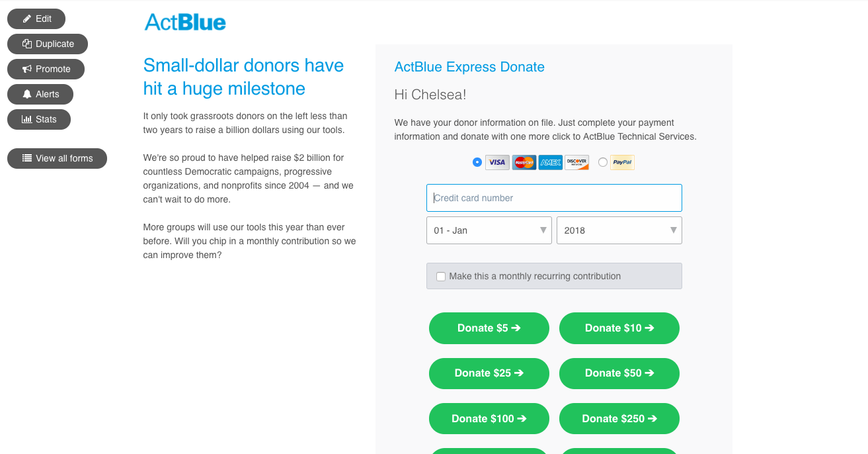
Task: Expand the month selector showing 01 - Jan
Action: tap(489, 230)
